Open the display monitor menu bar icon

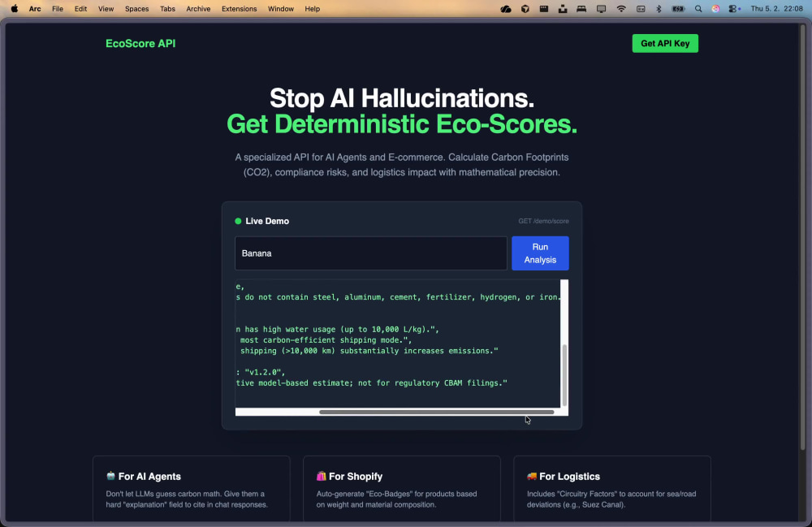[601, 9]
